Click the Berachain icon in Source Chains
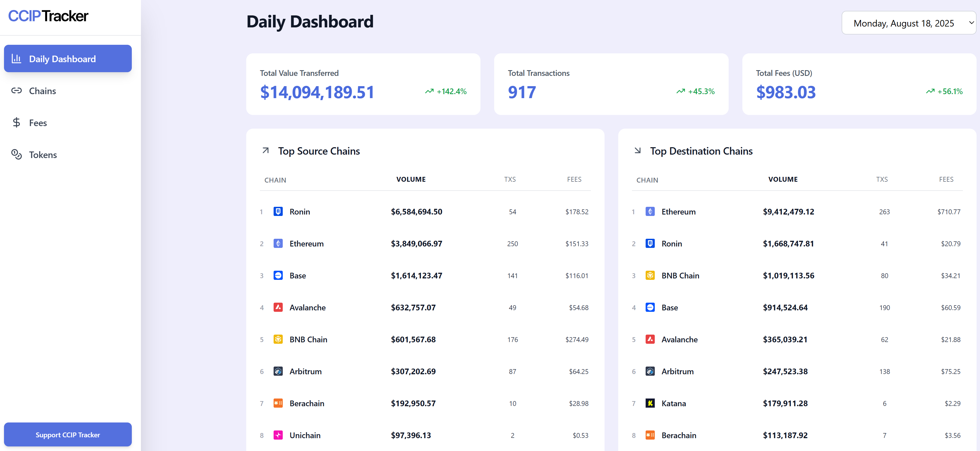Image resolution: width=980 pixels, height=451 pixels. pos(278,403)
